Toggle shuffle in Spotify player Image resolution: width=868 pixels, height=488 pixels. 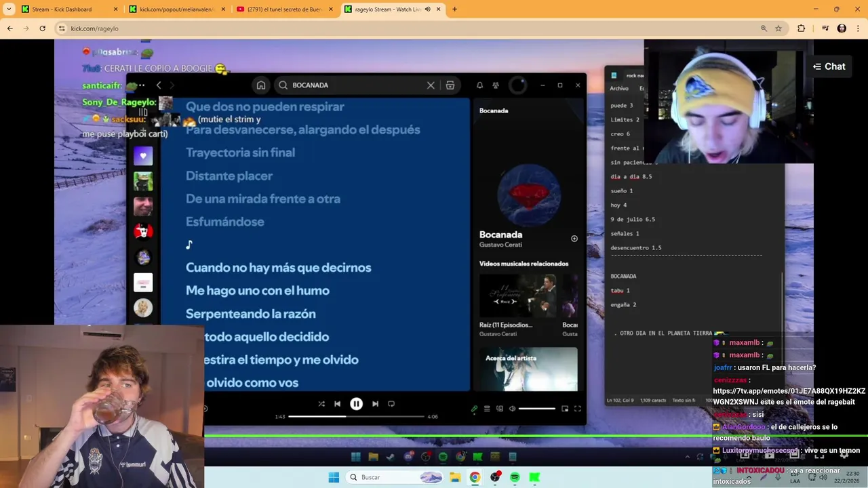click(321, 404)
